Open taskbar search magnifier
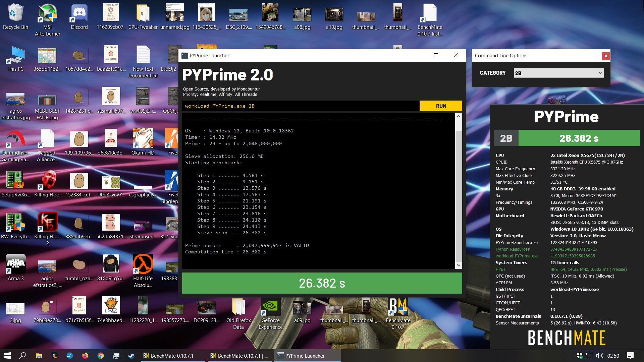The width and height of the screenshot is (644, 362). coord(22,356)
